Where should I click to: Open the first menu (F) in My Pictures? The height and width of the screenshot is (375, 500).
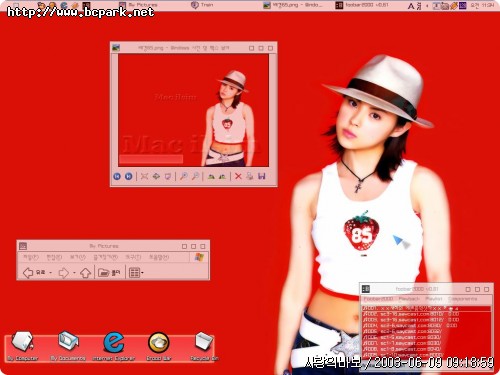click(31, 257)
